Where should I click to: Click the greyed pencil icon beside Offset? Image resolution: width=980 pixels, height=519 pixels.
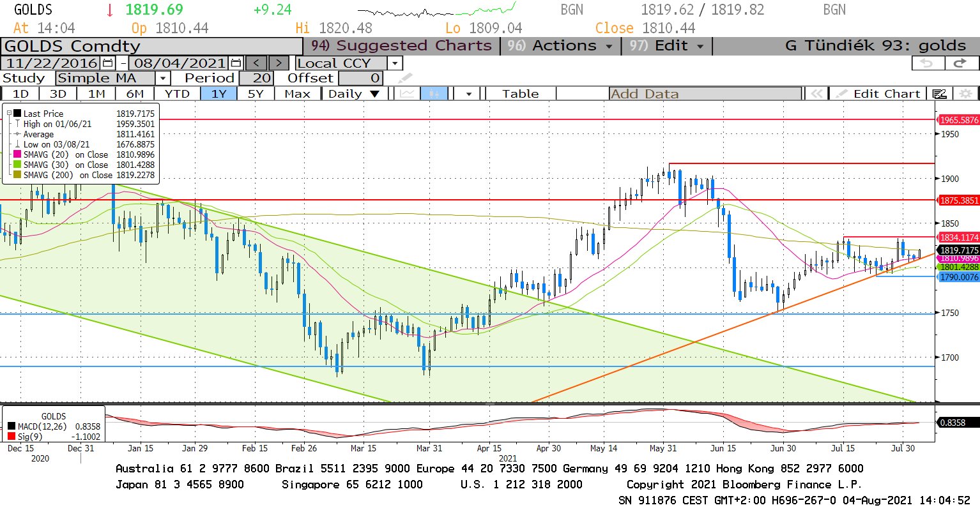[405, 79]
